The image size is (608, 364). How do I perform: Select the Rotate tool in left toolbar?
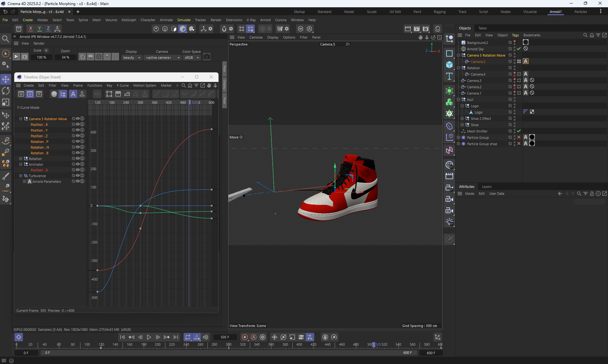tap(6, 91)
